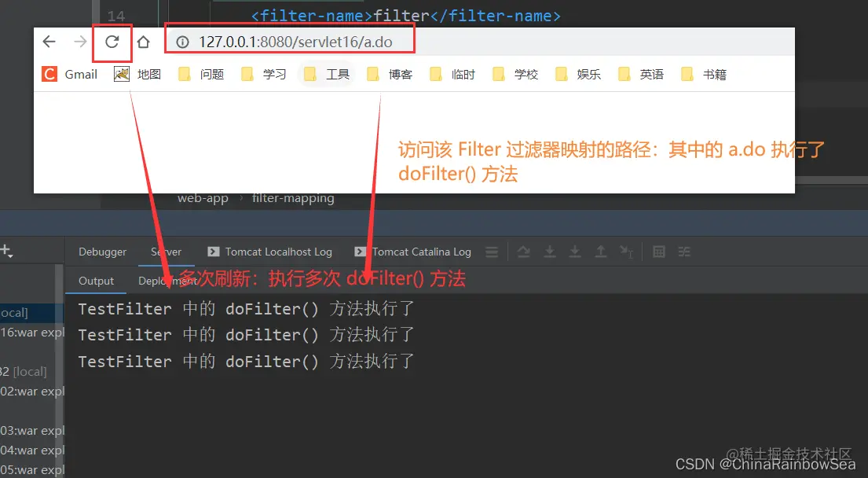This screenshot has width=868, height=478.
Task: Select the second doFilter() output line
Action: [x=247, y=335]
